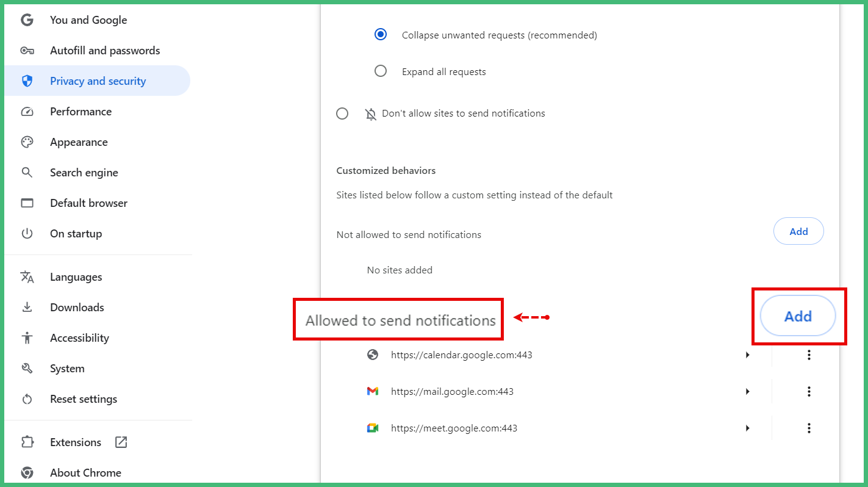The image size is (868, 487).
Task: Click the Customized behaviors heading
Action: coord(386,171)
